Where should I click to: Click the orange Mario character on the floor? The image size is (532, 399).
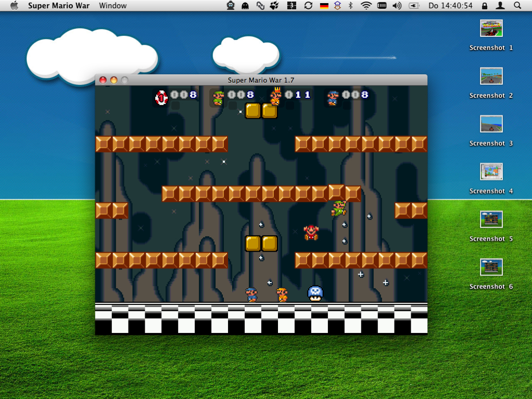point(282,294)
